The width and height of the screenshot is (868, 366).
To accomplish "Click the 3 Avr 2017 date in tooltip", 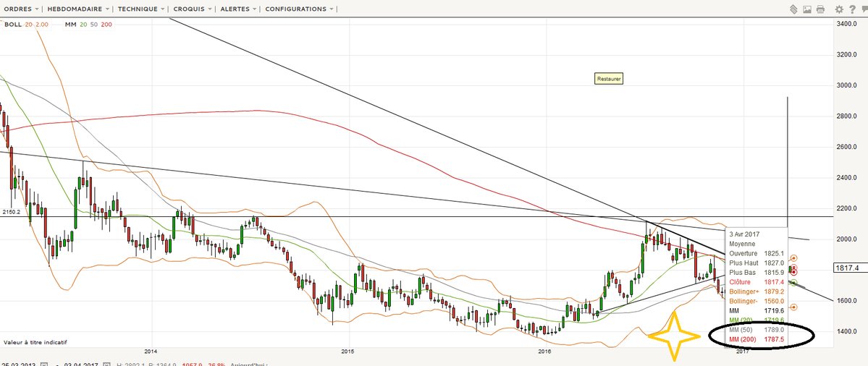I will click(743, 234).
